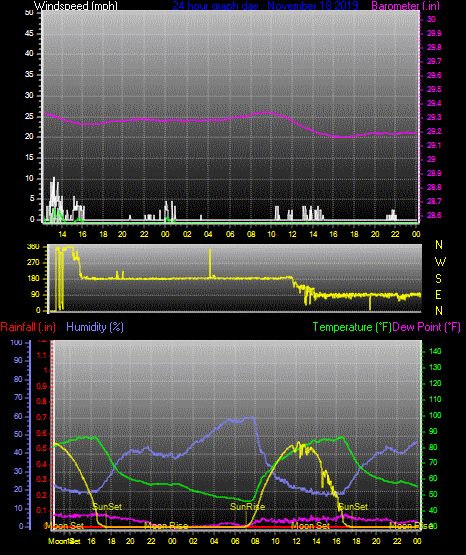Image resolution: width=466 pixels, height=555 pixels.
Task: Click the 100 temperature scale value
Action: [435, 415]
